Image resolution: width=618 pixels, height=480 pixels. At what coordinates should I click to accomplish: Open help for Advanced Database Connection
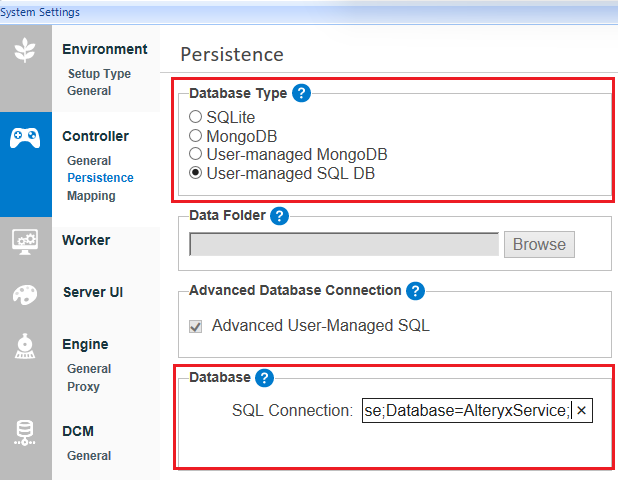415,290
